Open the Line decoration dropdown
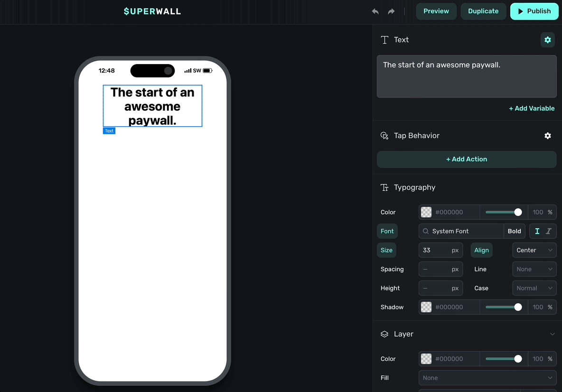 tap(534, 269)
